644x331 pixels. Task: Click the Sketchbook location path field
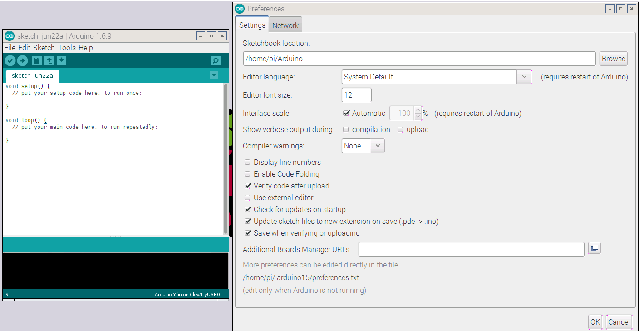click(x=419, y=59)
